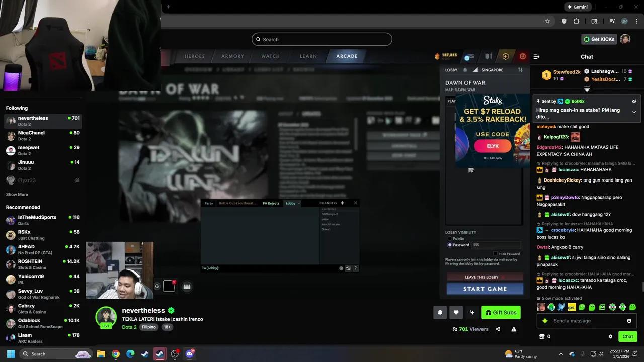Close the Dota chat window X
This screenshot has height=362, width=644.
click(355, 203)
